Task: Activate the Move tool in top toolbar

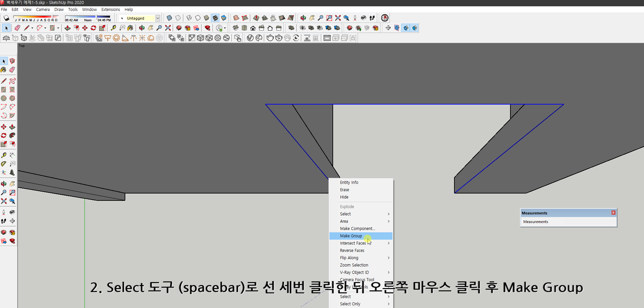Action: tap(85, 28)
